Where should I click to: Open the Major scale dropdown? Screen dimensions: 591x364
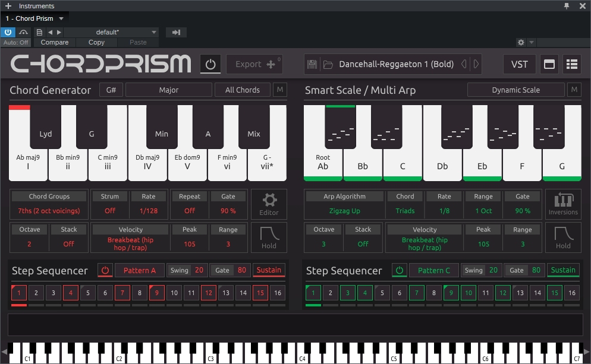pos(168,90)
